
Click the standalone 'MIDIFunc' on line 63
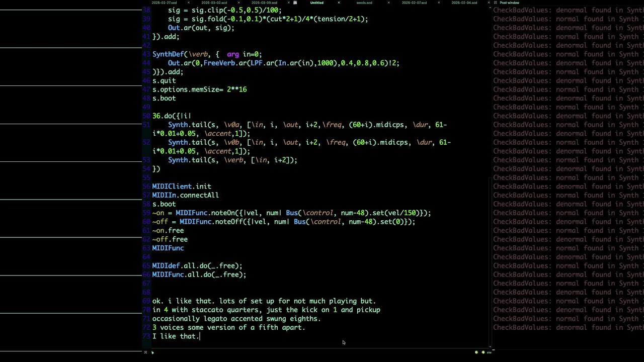pyautogui.click(x=168, y=248)
